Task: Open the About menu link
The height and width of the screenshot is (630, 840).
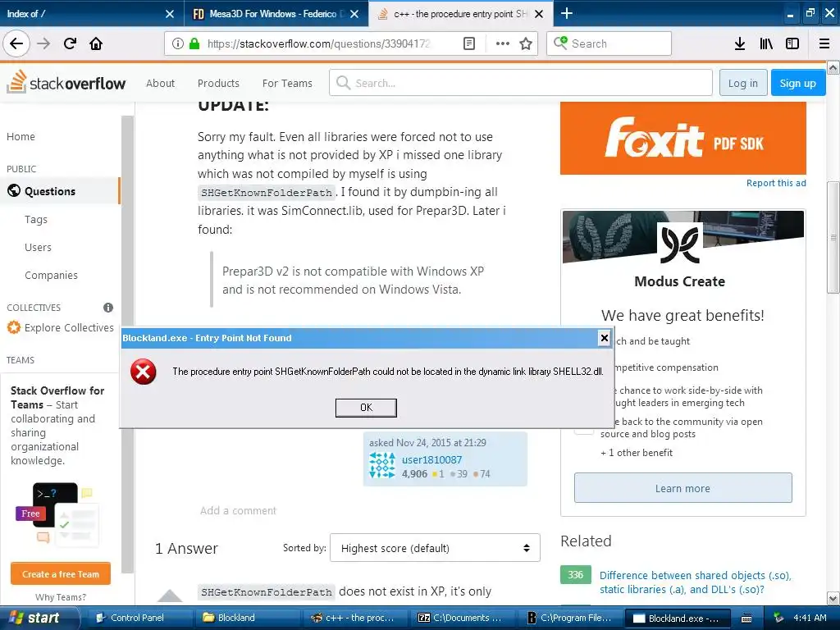Action: point(160,83)
